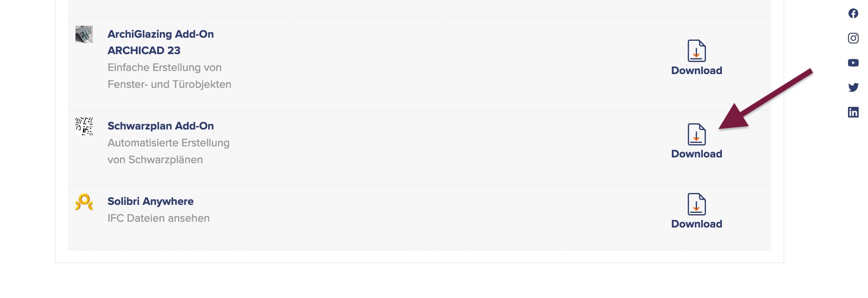
Task: Open the YouTube social icon
Action: [x=853, y=63]
